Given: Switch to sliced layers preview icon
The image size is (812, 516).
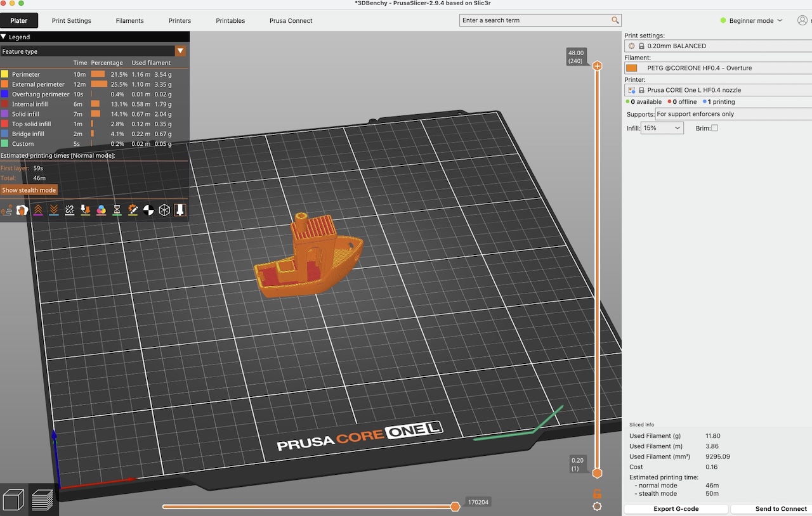Looking at the screenshot, I should [43, 500].
